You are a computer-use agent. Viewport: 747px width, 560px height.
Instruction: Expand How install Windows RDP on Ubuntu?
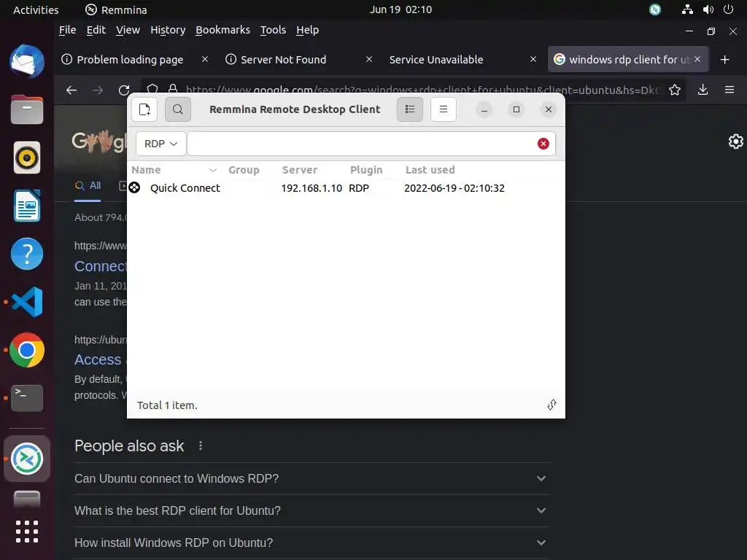point(312,542)
